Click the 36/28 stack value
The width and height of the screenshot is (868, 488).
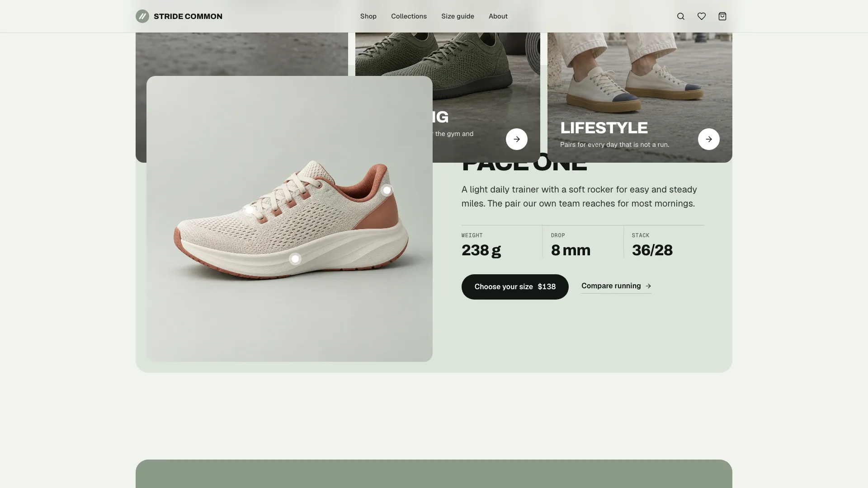click(x=652, y=250)
